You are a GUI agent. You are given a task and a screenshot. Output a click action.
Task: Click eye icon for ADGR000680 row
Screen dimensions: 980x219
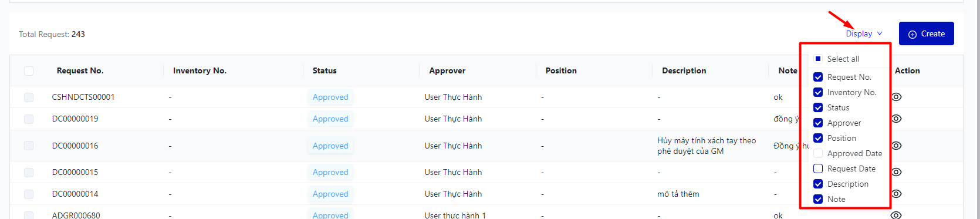897,215
